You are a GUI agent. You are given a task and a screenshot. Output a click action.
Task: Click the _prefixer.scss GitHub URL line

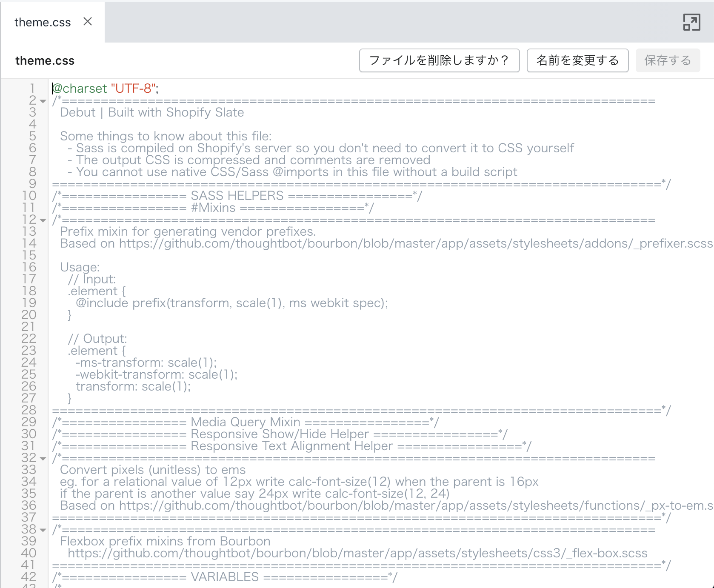pyautogui.click(x=386, y=243)
